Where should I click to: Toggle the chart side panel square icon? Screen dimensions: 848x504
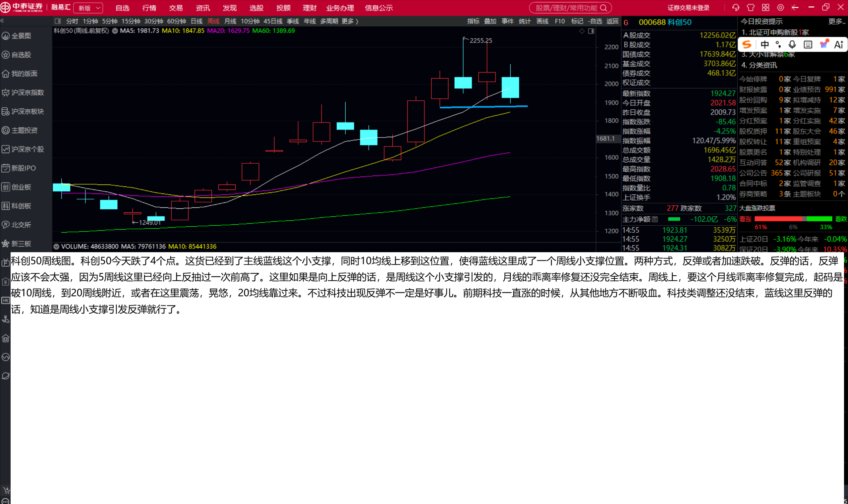591,31
